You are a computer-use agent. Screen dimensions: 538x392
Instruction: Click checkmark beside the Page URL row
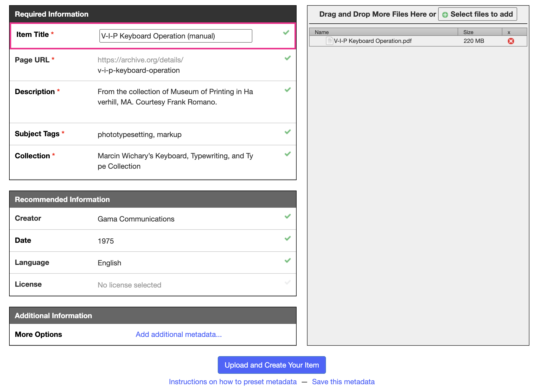tap(287, 58)
